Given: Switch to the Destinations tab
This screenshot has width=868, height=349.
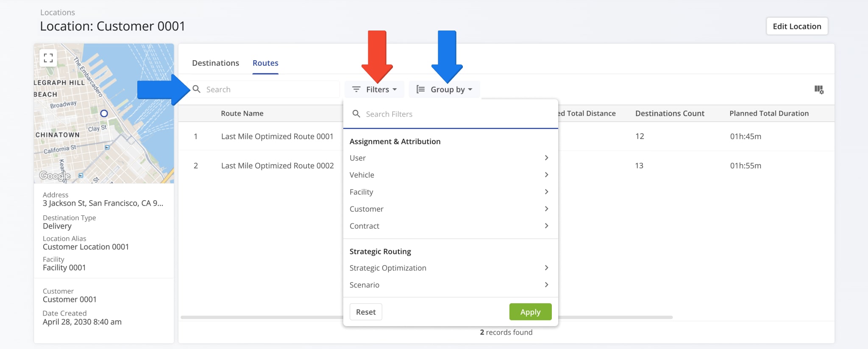Looking at the screenshot, I should click(x=215, y=63).
